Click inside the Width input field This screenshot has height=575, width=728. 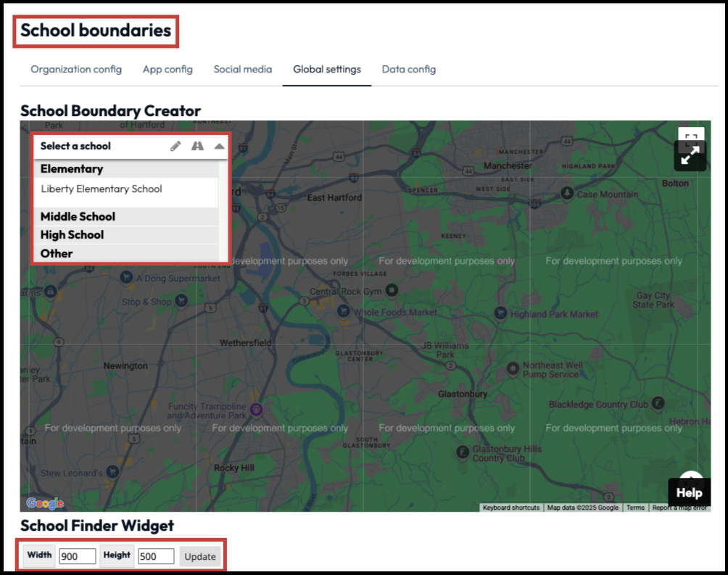click(x=77, y=555)
